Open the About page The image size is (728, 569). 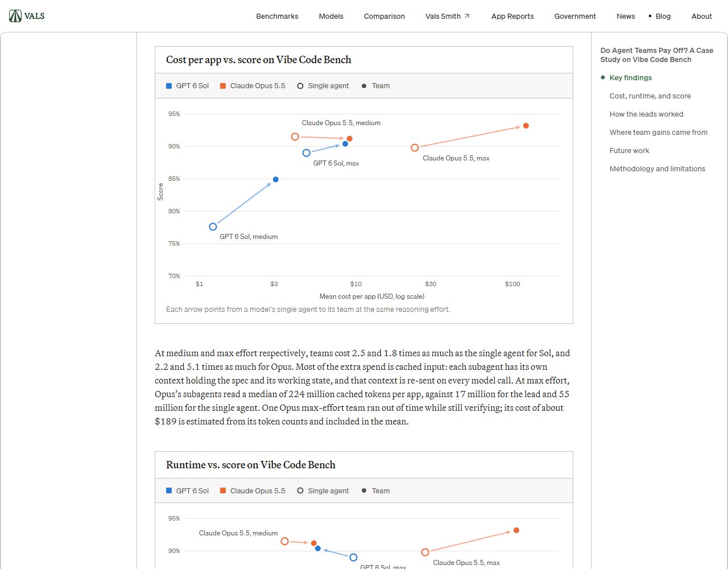(701, 16)
